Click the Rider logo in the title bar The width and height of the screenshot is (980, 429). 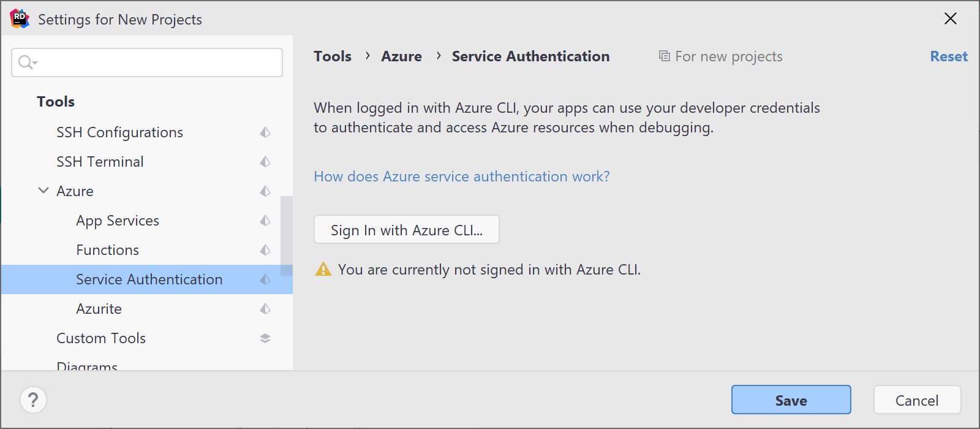(19, 18)
